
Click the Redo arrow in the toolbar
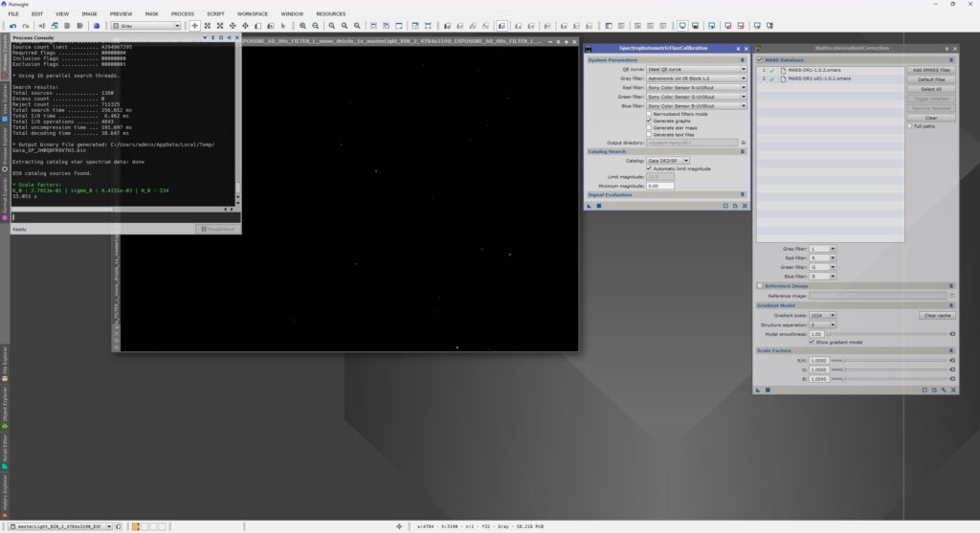26,26
